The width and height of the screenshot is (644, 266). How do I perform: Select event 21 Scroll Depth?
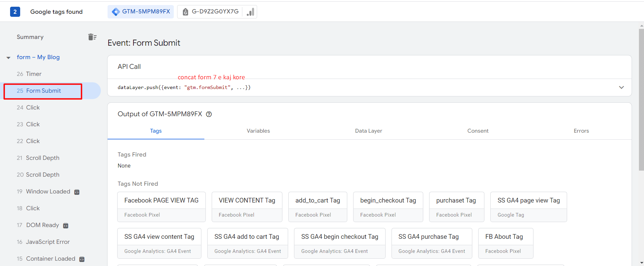(38, 158)
